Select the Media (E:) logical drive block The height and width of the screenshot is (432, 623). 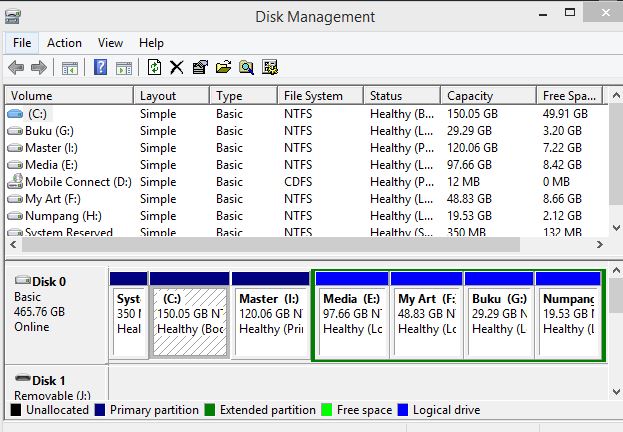(352, 315)
